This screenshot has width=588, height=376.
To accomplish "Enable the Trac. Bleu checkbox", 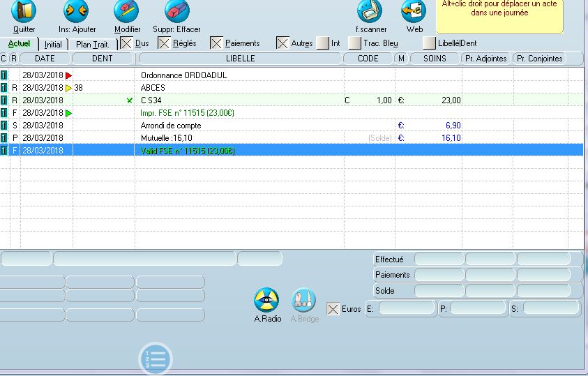I will tap(354, 43).
